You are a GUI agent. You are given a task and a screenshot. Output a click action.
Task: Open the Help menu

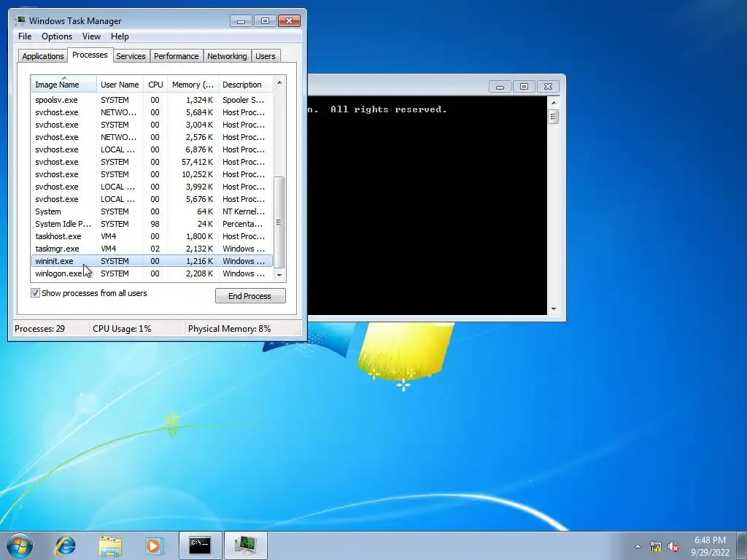120,36
